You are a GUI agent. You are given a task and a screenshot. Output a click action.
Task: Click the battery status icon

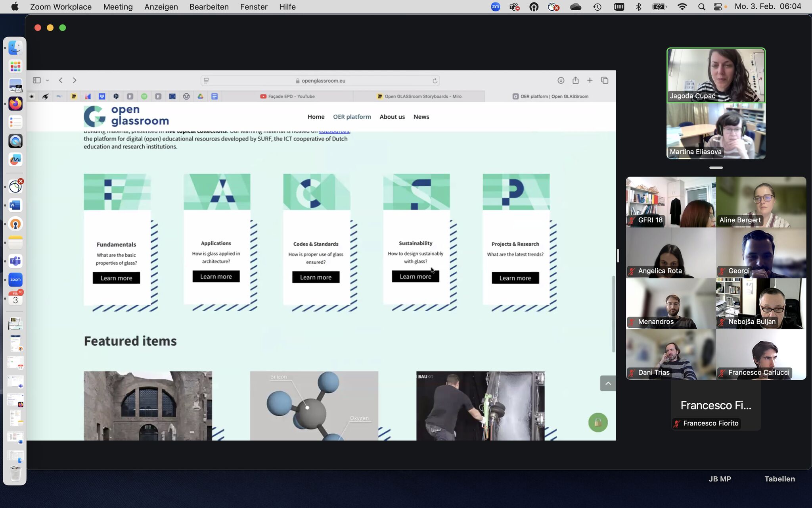click(x=659, y=7)
